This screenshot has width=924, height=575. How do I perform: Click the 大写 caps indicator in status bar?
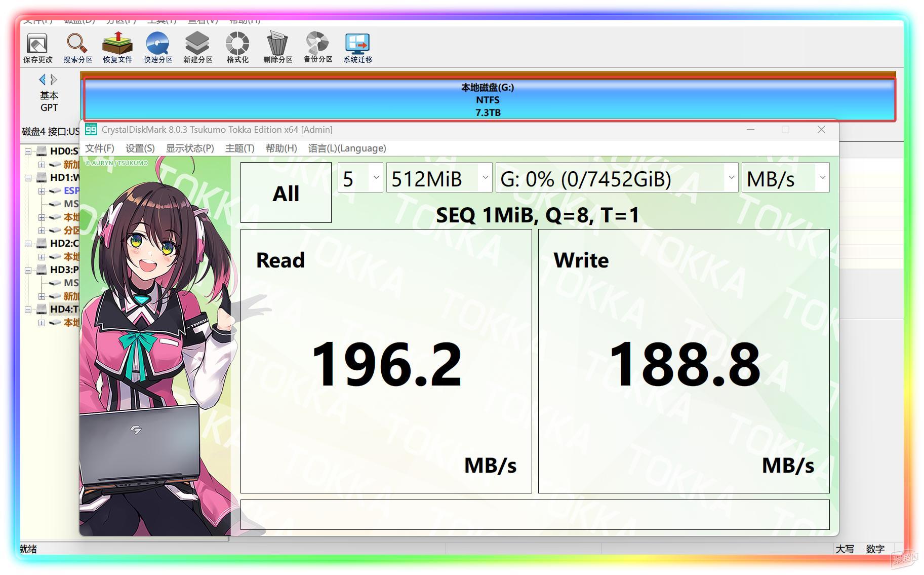click(845, 549)
